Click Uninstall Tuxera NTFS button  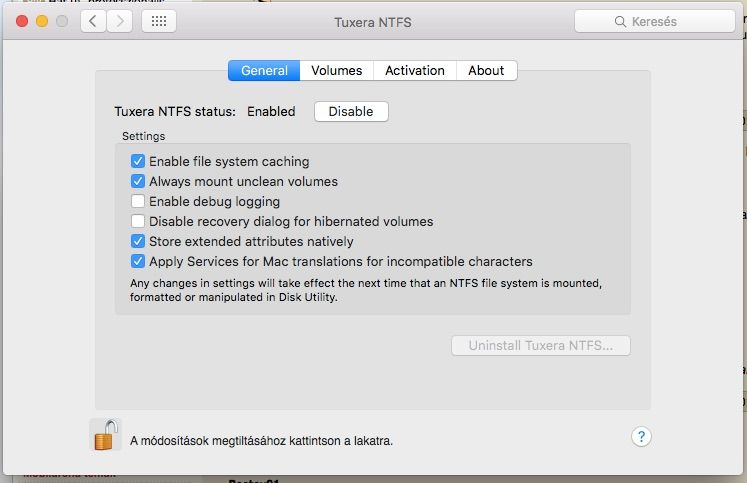click(x=541, y=345)
